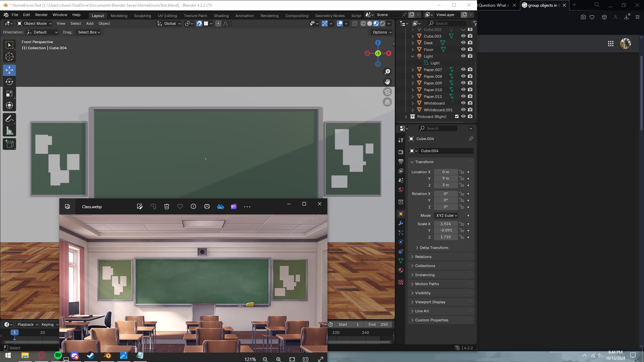Screen dimensions: 644x362
Task: Open Spotify from the taskbar
Action: tap(57, 356)
